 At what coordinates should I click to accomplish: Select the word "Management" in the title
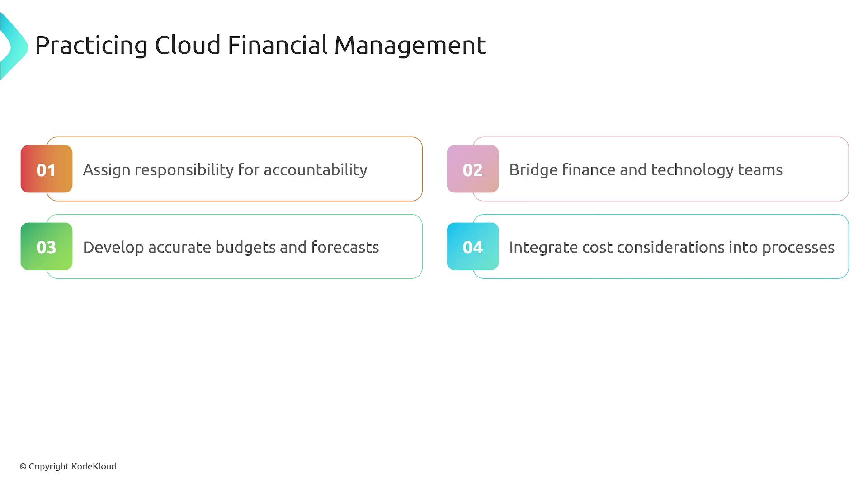[x=410, y=46]
